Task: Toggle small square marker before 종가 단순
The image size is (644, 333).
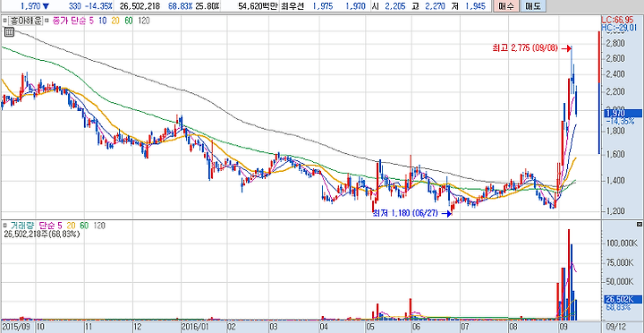Action: (47, 21)
